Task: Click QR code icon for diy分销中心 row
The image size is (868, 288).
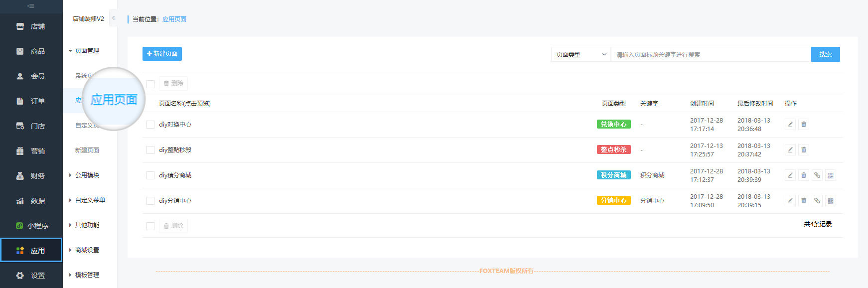Action: (x=830, y=201)
